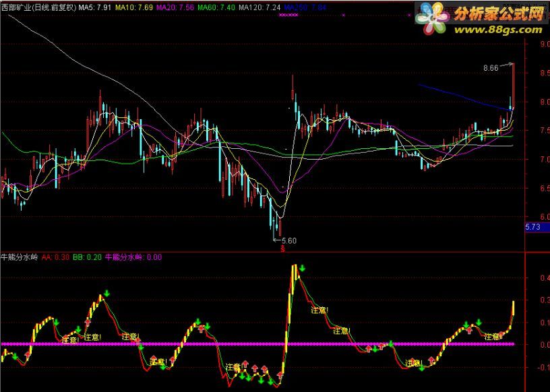
Task: Click the -0.1 indicator axis label
Action: pyautogui.click(x=543, y=367)
